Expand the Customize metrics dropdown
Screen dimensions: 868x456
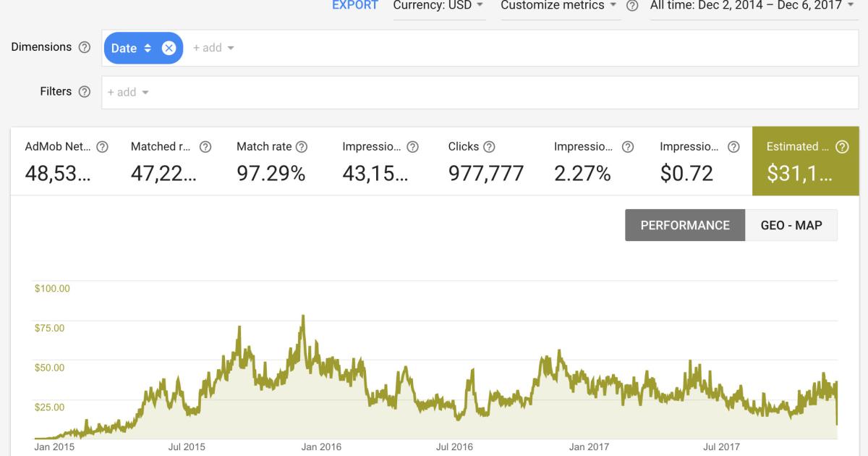coord(558,6)
